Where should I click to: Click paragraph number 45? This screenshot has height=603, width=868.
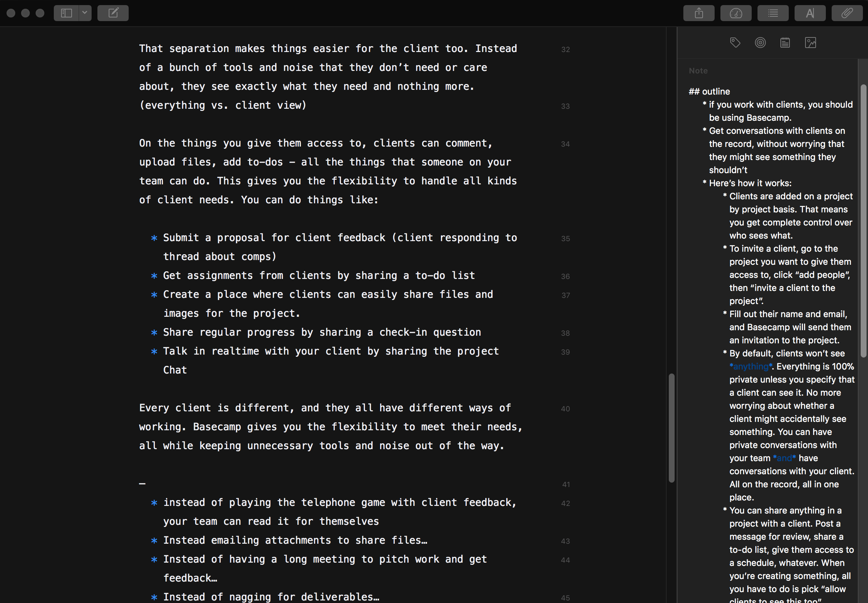point(565,598)
